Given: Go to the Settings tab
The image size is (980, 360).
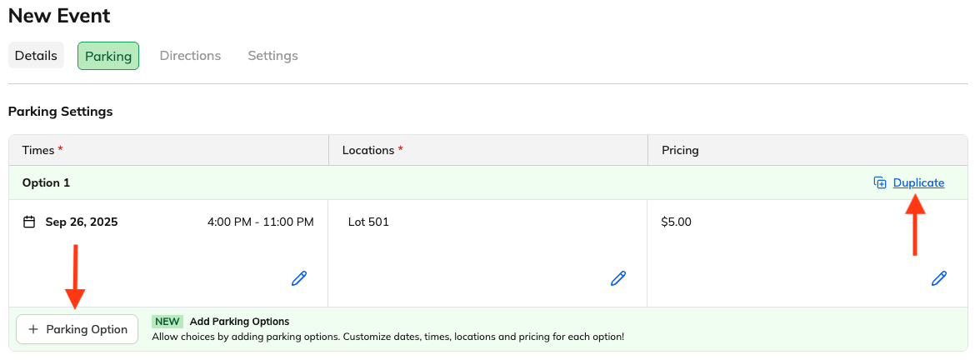Looking at the screenshot, I should [x=272, y=56].
